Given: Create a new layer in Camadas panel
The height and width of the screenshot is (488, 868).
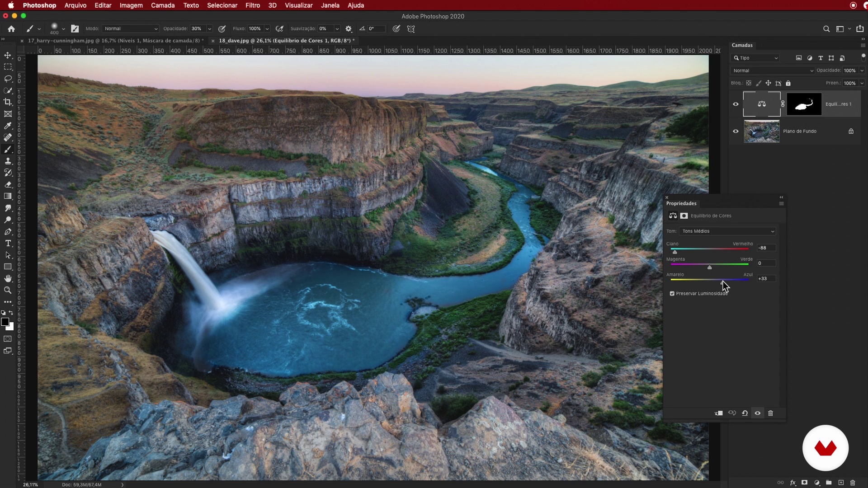Looking at the screenshot, I should (841, 483).
